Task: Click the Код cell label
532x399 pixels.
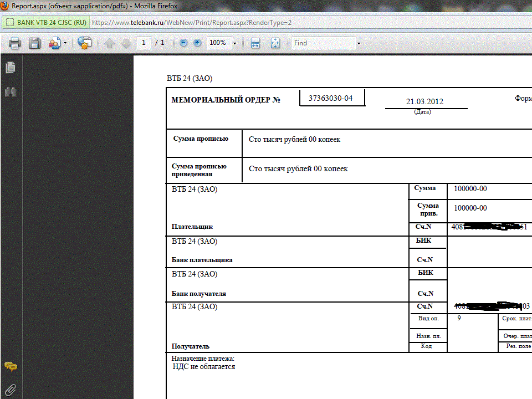Action: pyautogui.click(x=427, y=346)
